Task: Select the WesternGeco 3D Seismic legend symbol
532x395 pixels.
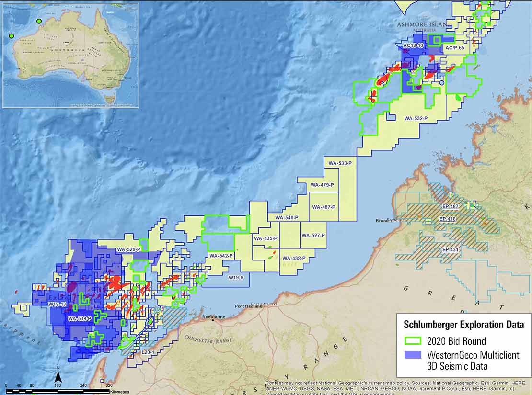Action: click(x=413, y=354)
